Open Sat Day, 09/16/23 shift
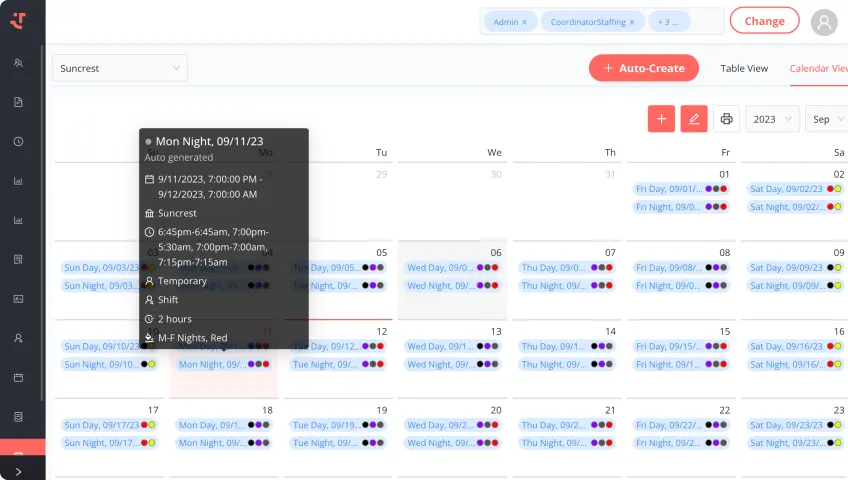This screenshot has height=480, width=848. point(795,346)
